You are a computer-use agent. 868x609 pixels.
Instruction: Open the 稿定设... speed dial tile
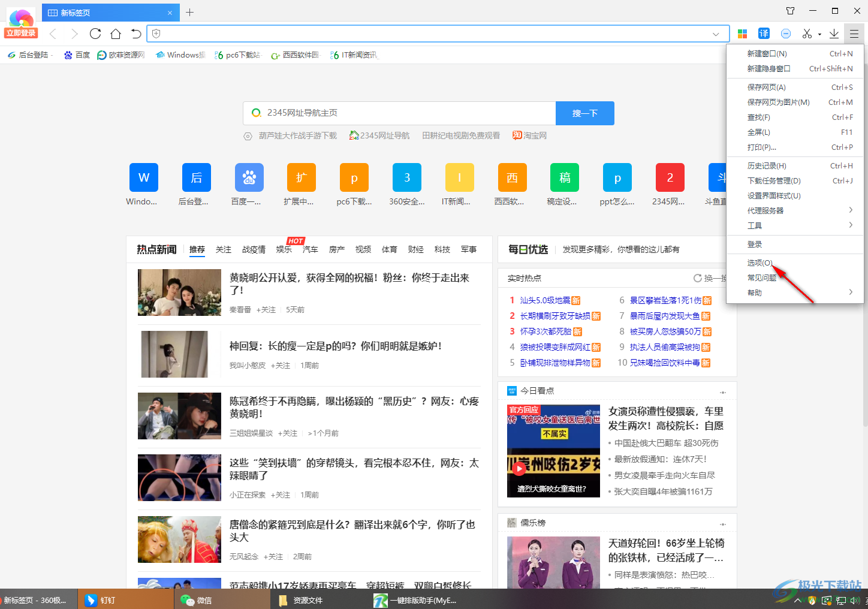pyautogui.click(x=565, y=177)
